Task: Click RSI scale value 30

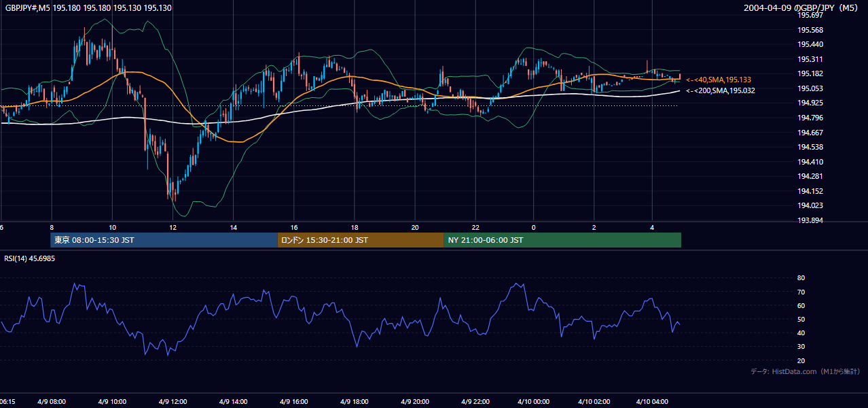Action: [801, 347]
